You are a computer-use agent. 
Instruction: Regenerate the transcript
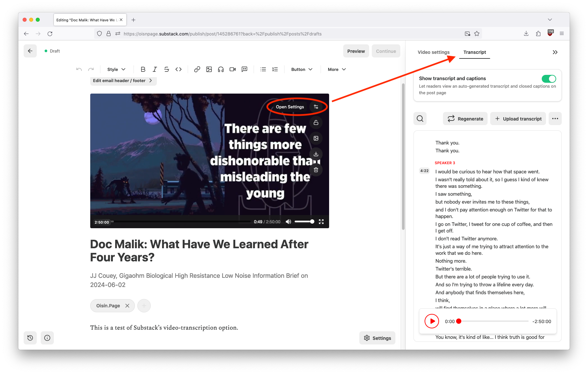[x=465, y=119]
